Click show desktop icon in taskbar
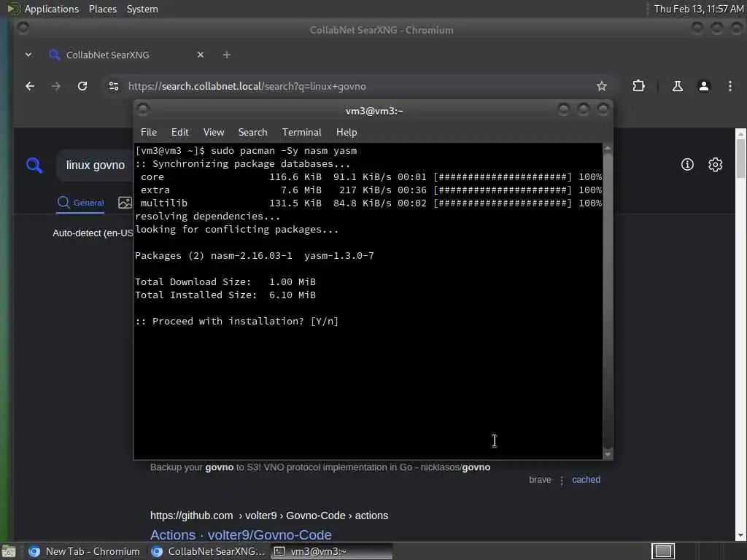This screenshot has width=747, height=560. coord(9,552)
